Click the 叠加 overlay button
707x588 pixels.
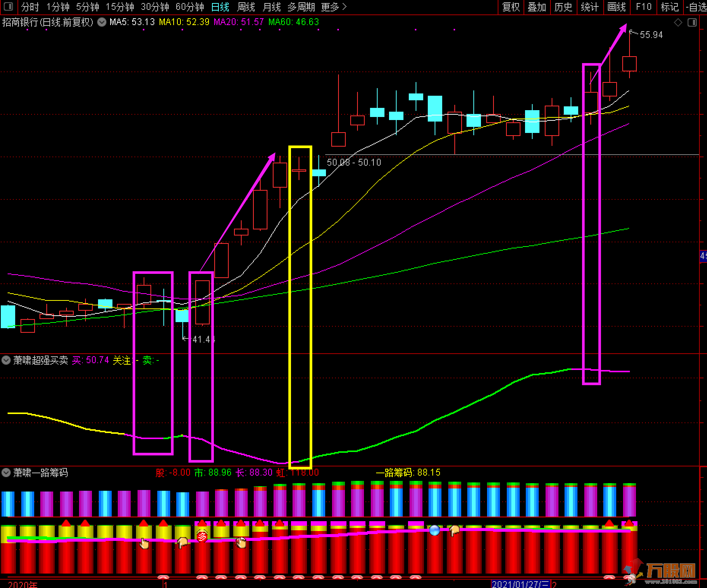click(537, 7)
